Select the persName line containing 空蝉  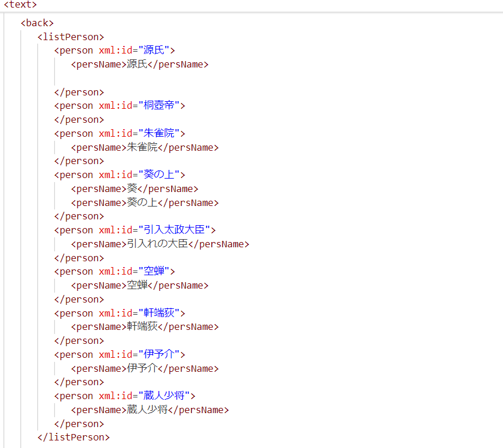pyautogui.click(x=140, y=286)
